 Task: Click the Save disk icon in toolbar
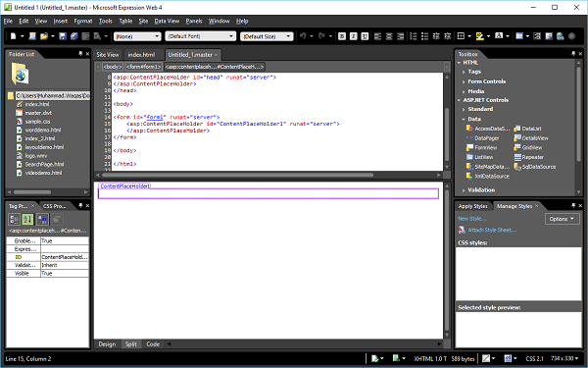[63, 36]
